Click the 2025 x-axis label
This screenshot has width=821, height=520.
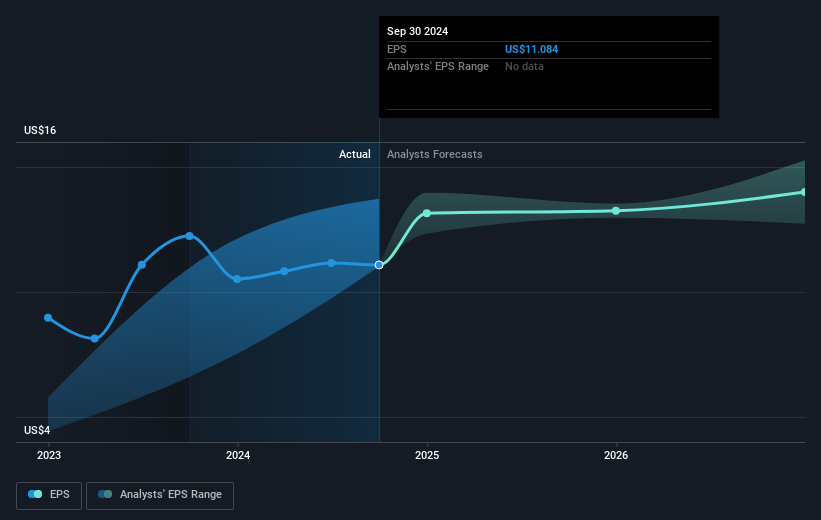(x=427, y=456)
